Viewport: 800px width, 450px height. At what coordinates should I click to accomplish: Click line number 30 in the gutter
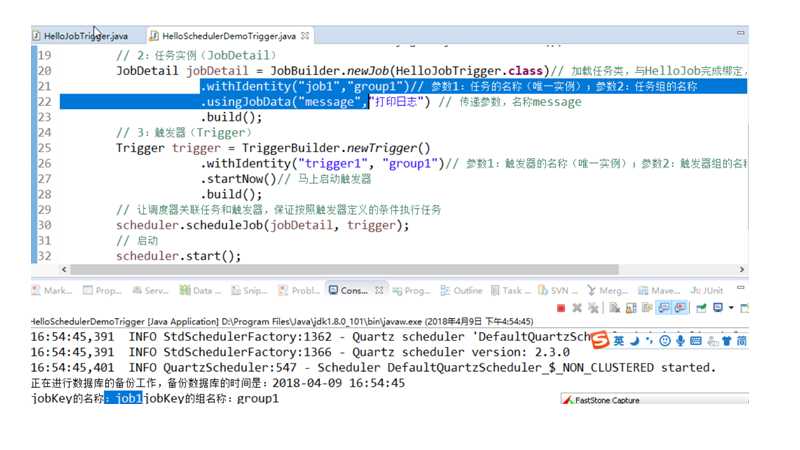(44, 225)
